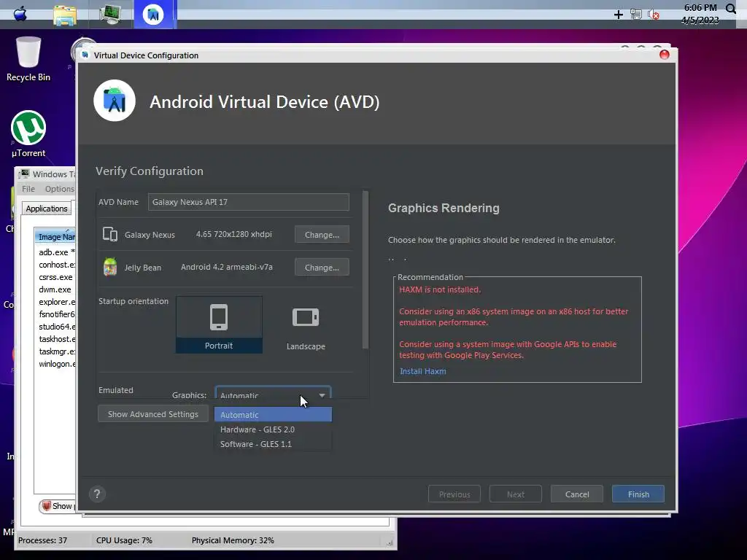Open the file explorer folder icon
Screen dimensions: 747x560
(x=65, y=15)
